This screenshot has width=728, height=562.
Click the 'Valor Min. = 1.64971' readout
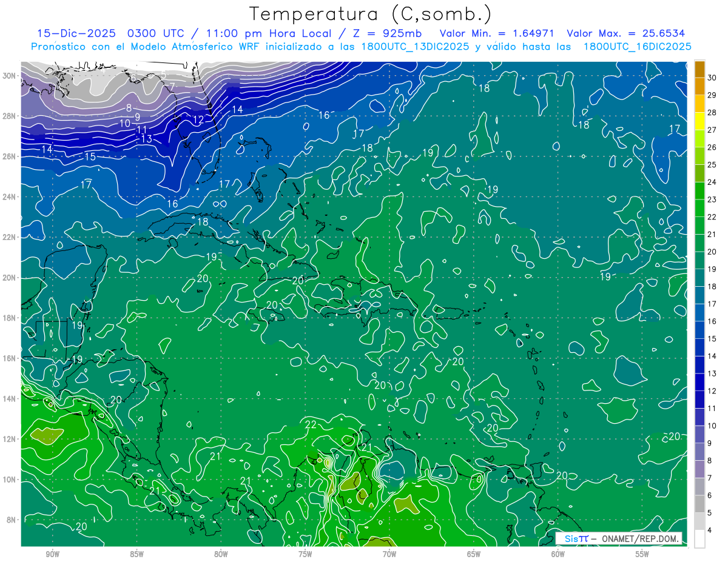tap(497, 33)
